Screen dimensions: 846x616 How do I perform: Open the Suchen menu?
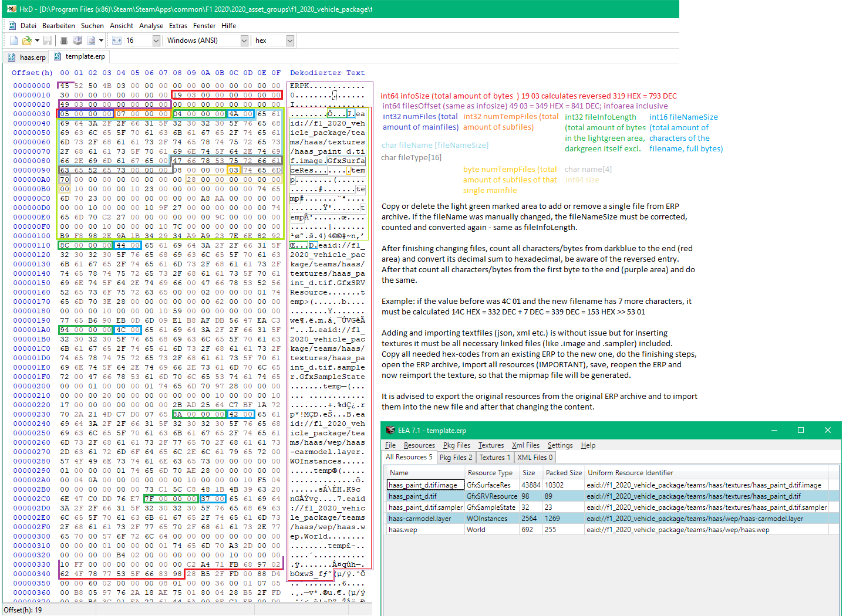(92, 26)
